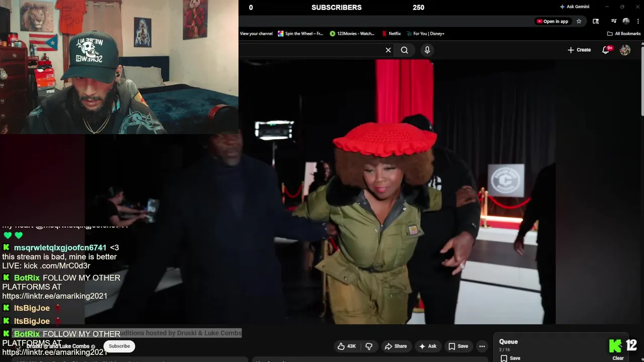The image size is (644, 362).
Task: Open media controls music icon
Action: pos(614,21)
